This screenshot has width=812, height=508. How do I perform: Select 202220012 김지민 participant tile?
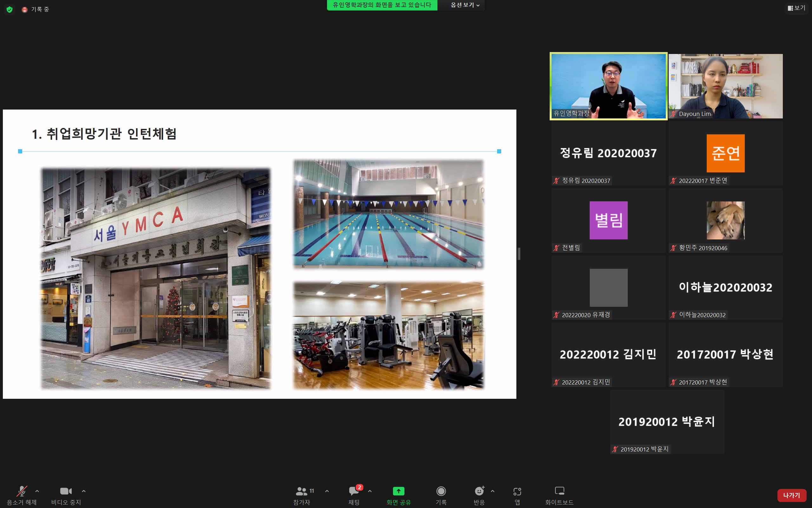click(608, 355)
